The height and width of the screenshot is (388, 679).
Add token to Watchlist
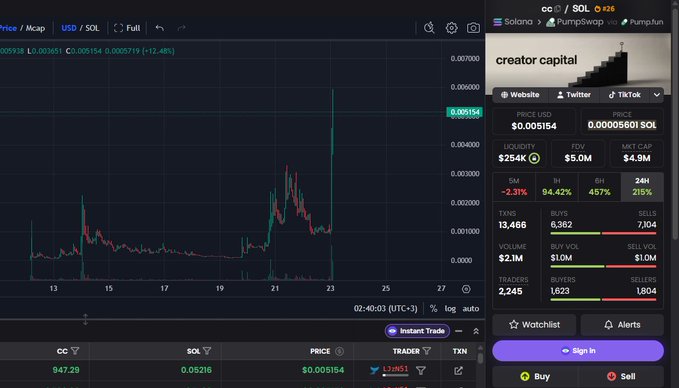(x=534, y=325)
